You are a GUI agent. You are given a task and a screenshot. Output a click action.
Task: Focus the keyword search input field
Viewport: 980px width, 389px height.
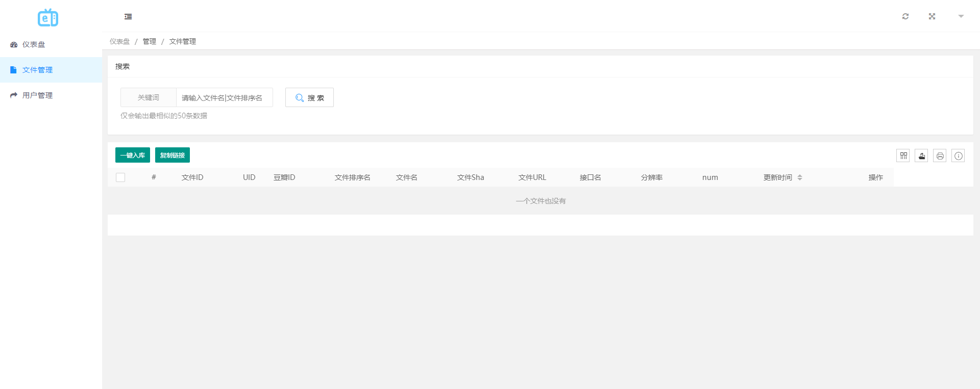[x=224, y=97]
